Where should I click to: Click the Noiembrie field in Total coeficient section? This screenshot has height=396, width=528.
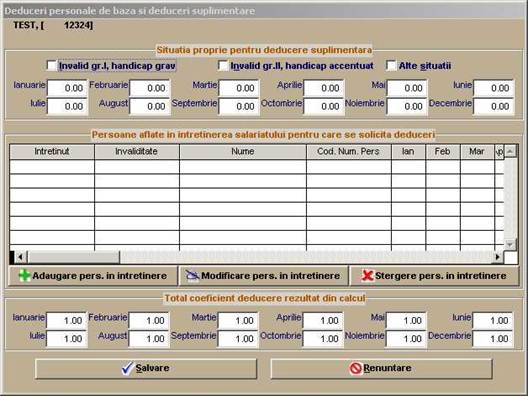tap(406, 339)
